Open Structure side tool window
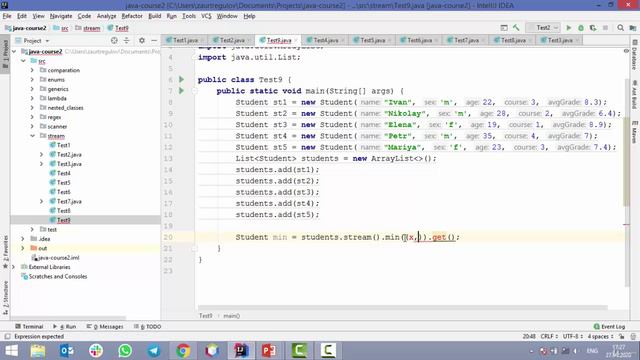The image size is (640, 360). point(5,297)
